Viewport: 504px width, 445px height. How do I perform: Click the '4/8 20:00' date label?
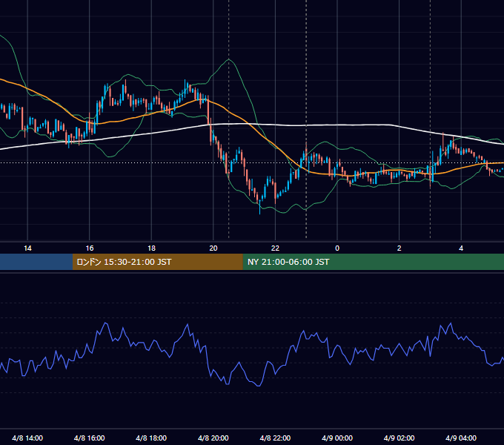coord(213,438)
